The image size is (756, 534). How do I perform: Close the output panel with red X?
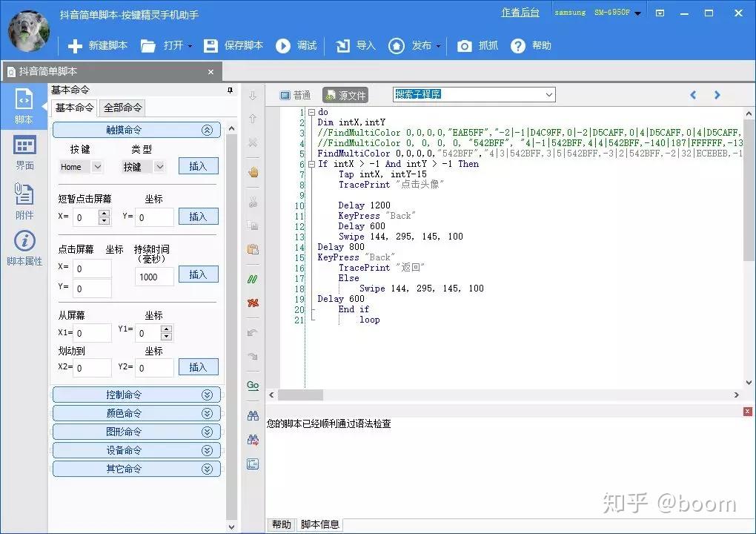tap(747, 412)
